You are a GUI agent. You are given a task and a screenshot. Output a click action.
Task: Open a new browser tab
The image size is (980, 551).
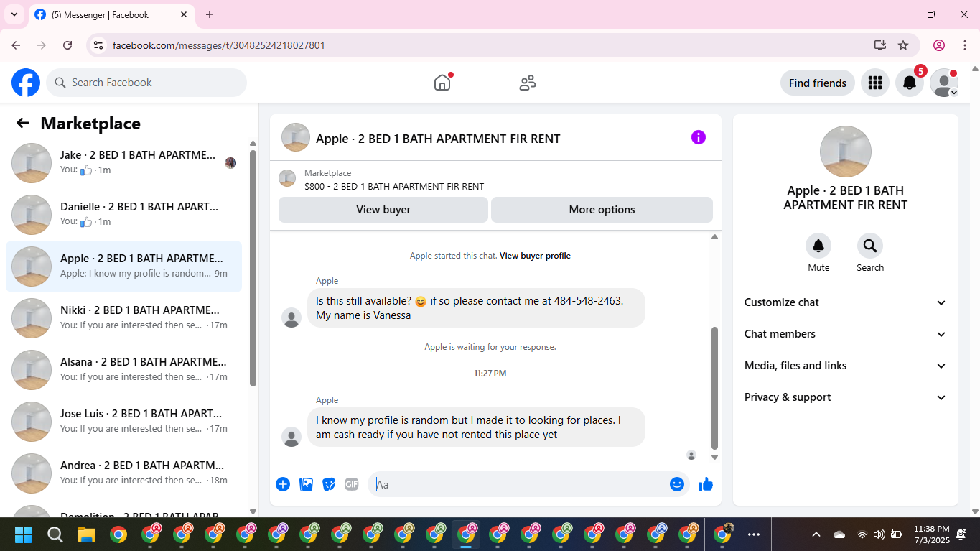click(210, 14)
